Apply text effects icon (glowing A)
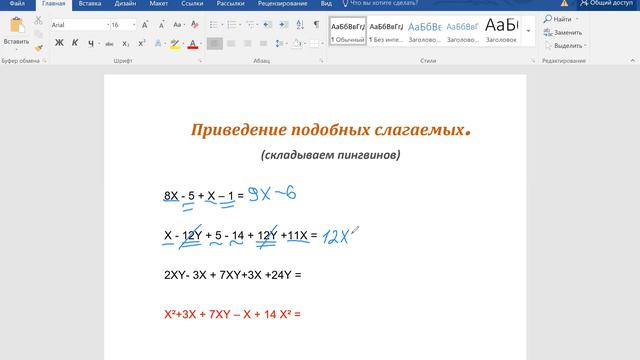This screenshot has width=640, height=360. [158, 43]
